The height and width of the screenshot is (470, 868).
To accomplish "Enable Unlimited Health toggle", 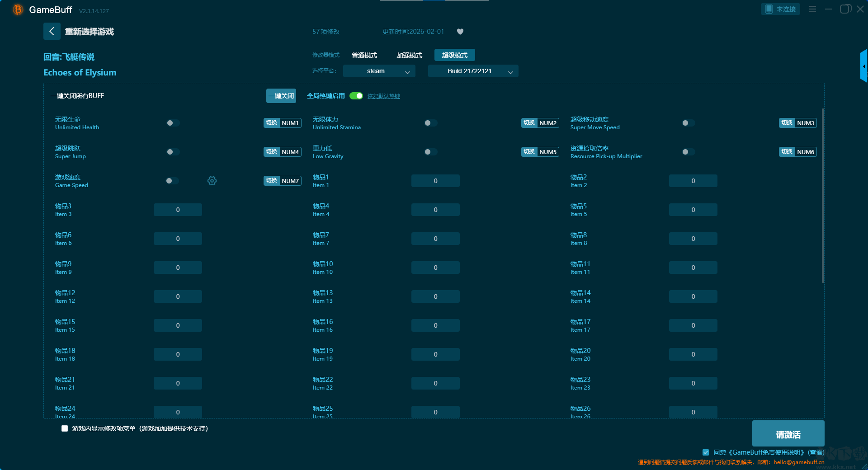I will click(173, 123).
